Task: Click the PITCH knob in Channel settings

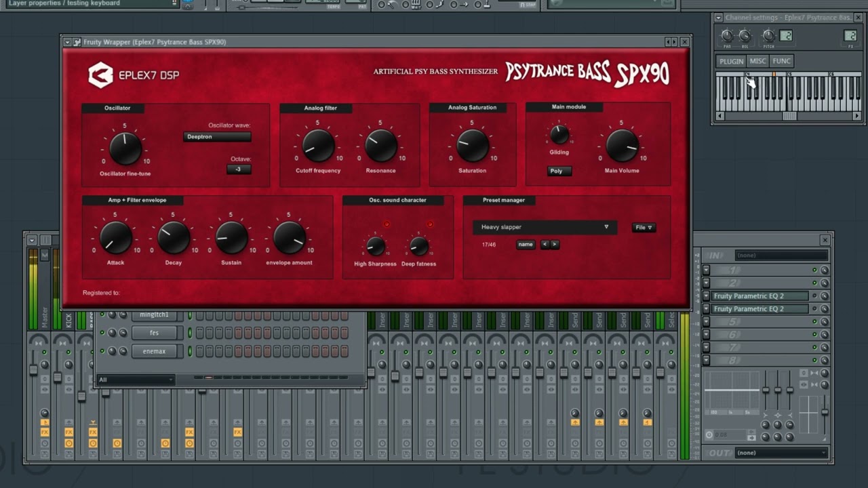Action: (x=768, y=35)
